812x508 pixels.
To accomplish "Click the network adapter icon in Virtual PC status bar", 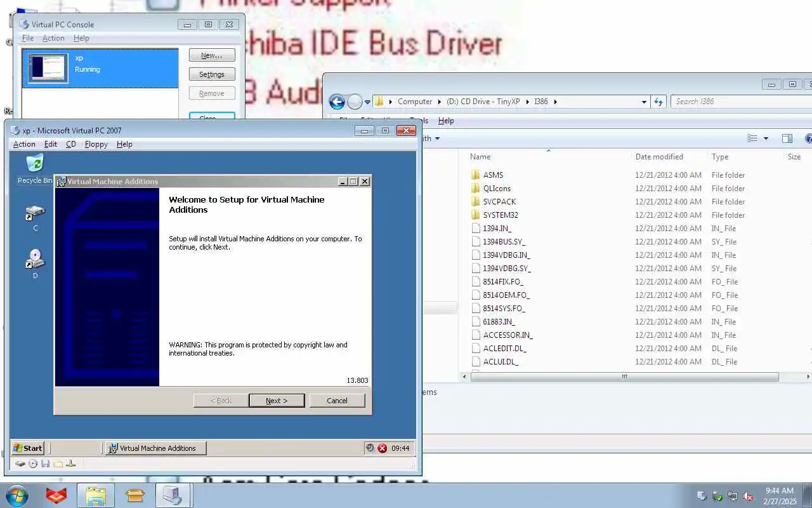I will click(x=70, y=464).
